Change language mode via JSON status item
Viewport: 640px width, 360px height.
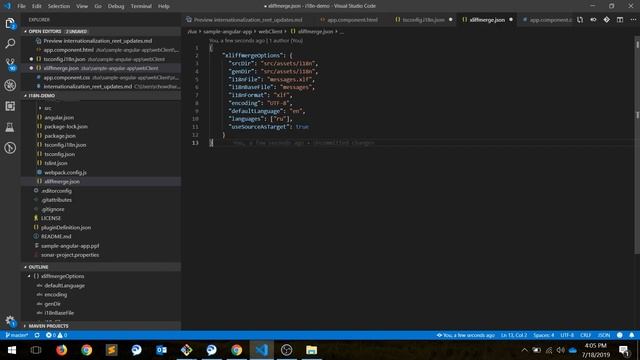(604, 335)
